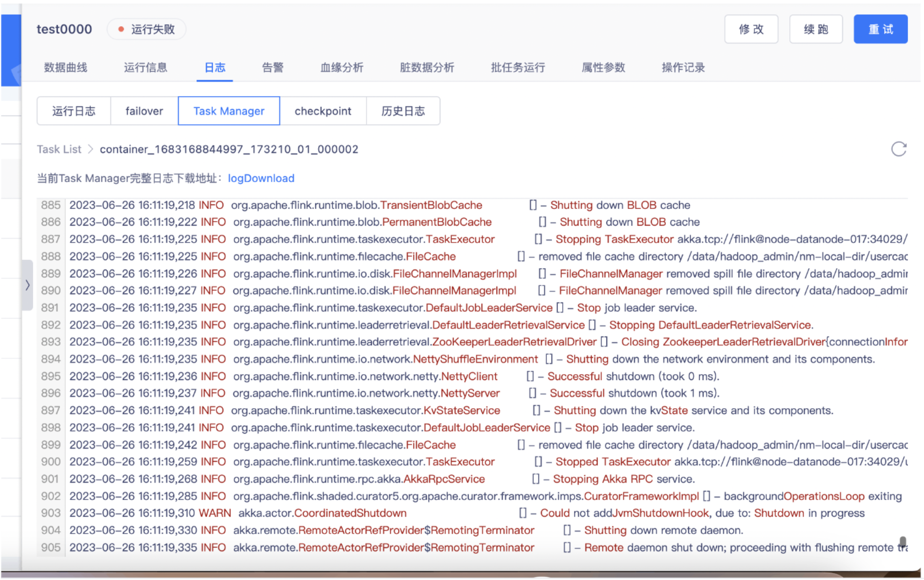This screenshot has width=924, height=580.
Task: Open the 操作记录 tab
Action: [x=683, y=67]
